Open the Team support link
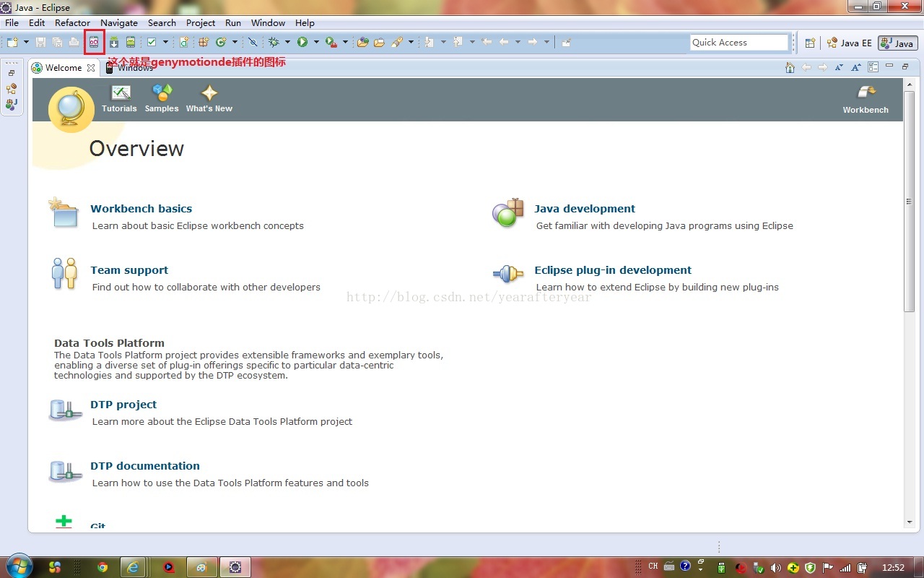 [129, 270]
